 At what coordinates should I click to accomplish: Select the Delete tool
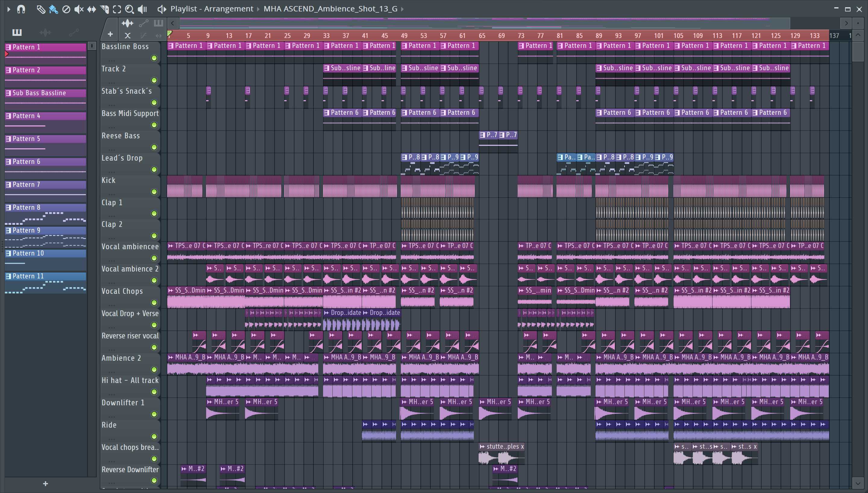click(x=66, y=9)
